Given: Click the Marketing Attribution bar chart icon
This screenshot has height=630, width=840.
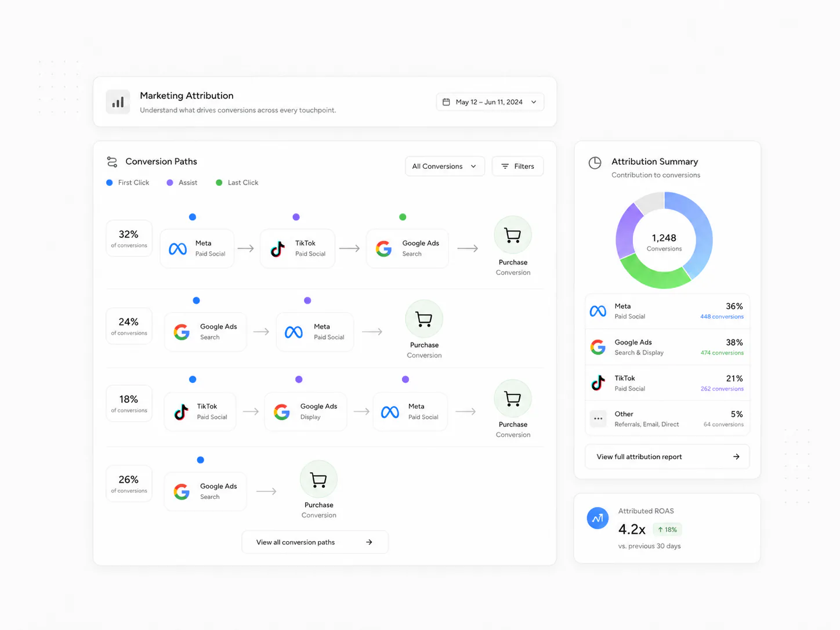Looking at the screenshot, I should coord(118,102).
